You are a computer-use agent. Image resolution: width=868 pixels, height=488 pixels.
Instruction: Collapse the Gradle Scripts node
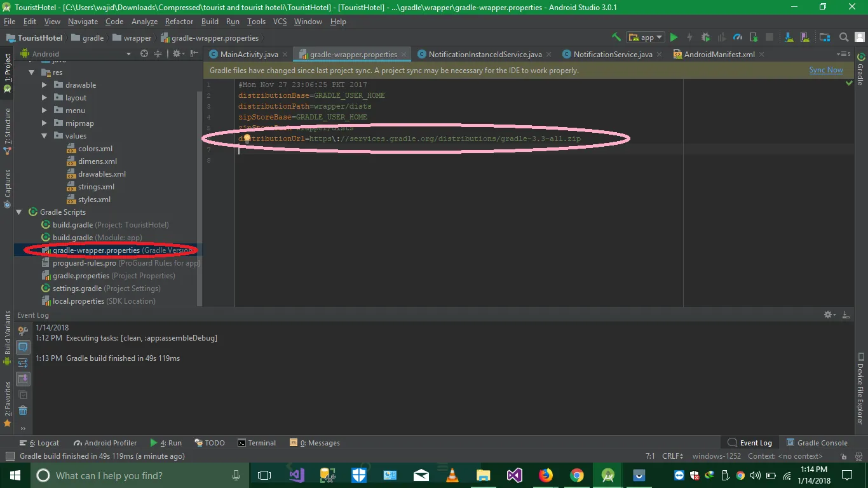coord(18,212)
